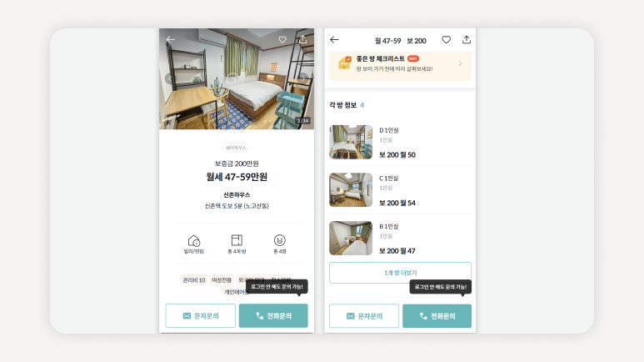Share listing from the photo screen icon
This screenshot has height=362, width=644.
pyautogui.click(x=302, y=39)
